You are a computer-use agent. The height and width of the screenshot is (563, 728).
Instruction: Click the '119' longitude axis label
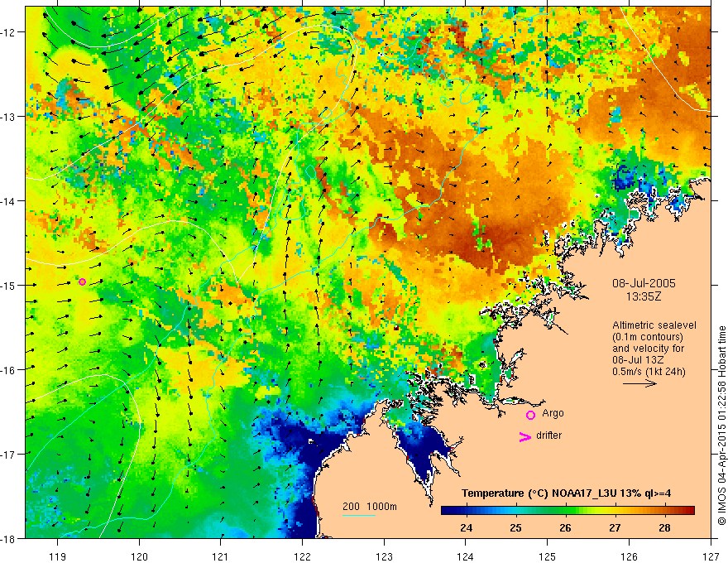click(58, 556)
